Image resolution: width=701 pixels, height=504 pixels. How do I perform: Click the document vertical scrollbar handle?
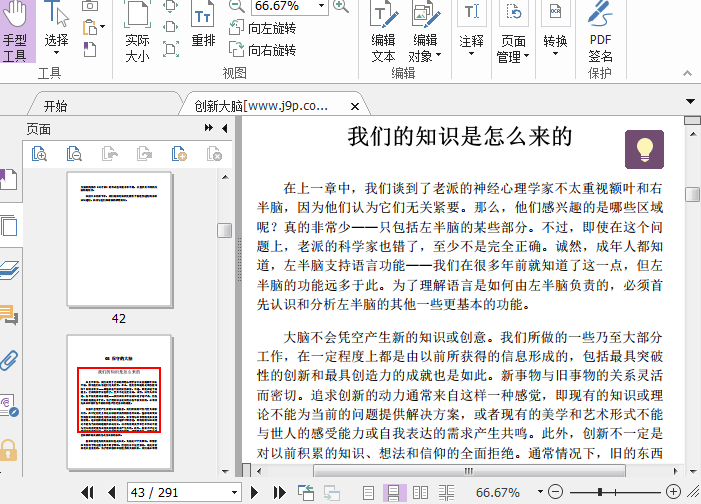[693, 194]
